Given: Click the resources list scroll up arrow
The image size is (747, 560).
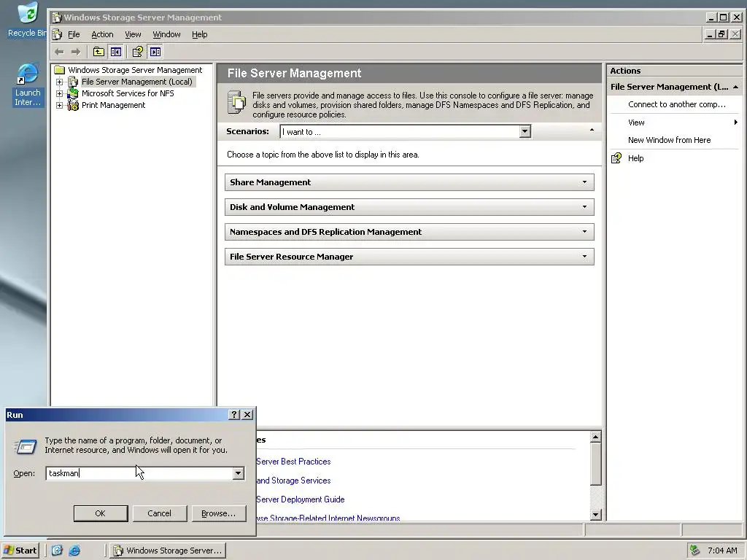Looking at the screenshot, I should (595, 437).
